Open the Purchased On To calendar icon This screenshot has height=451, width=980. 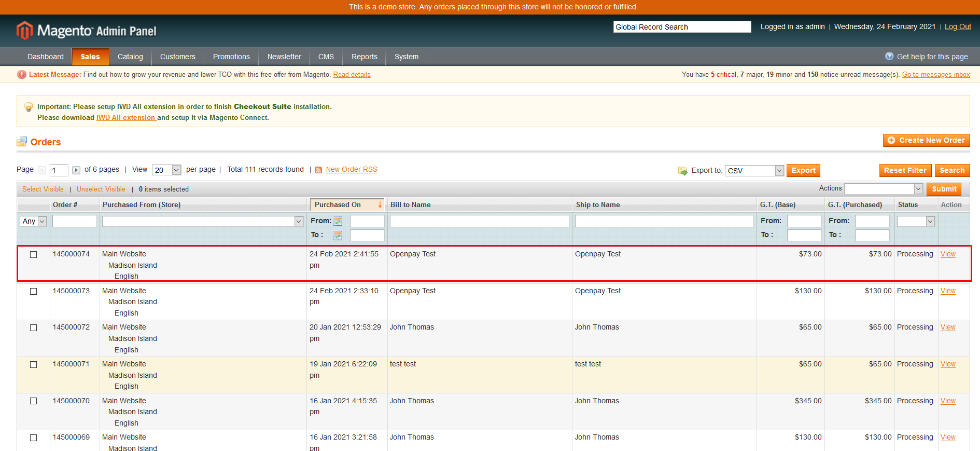pos(338,236)
